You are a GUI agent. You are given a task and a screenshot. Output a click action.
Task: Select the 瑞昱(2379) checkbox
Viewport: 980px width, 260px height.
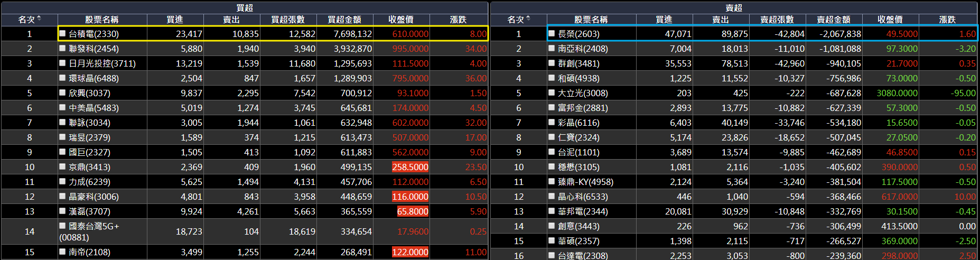(x=63, y=137)
